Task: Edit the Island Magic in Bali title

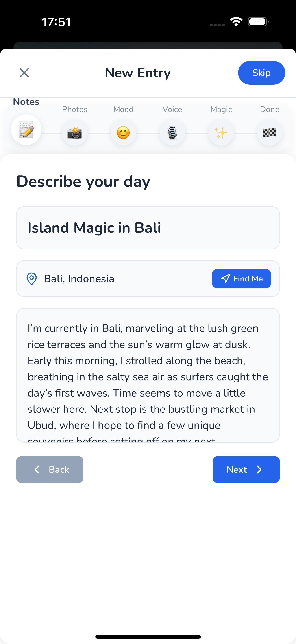Action: click(x=148, y=227)
